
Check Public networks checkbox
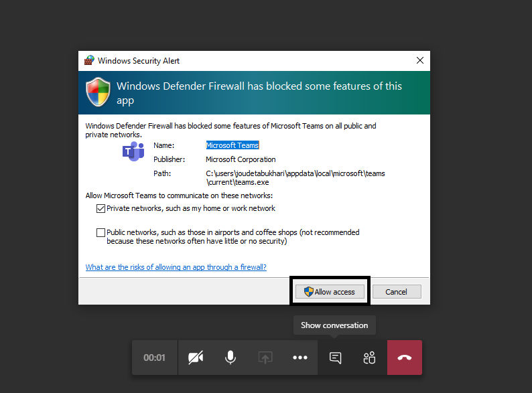[x=101, y=232]
